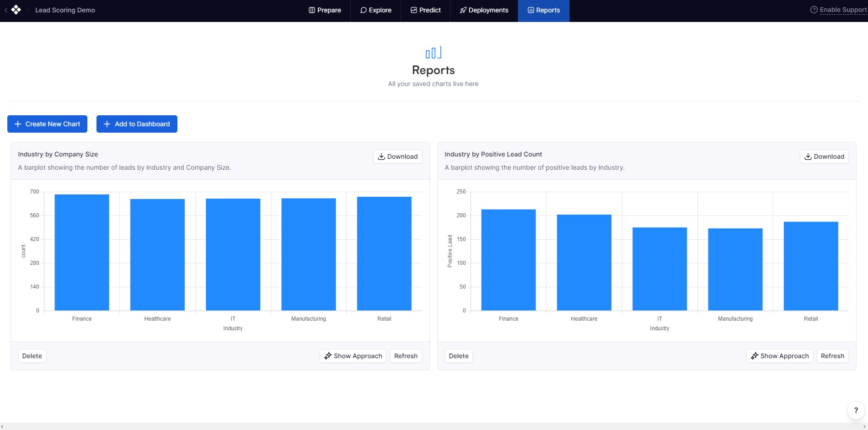
Task: Click Add to Dashboard button
Action: coord(137,124)
